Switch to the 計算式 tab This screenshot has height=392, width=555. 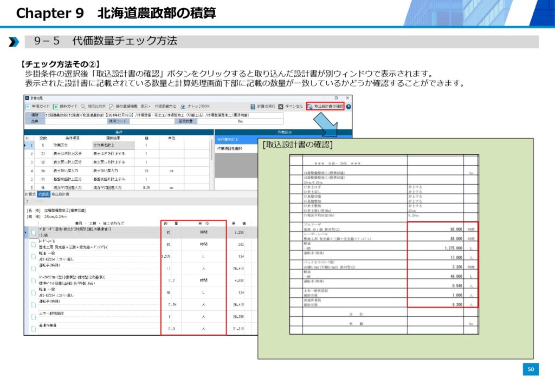[30, 194]
